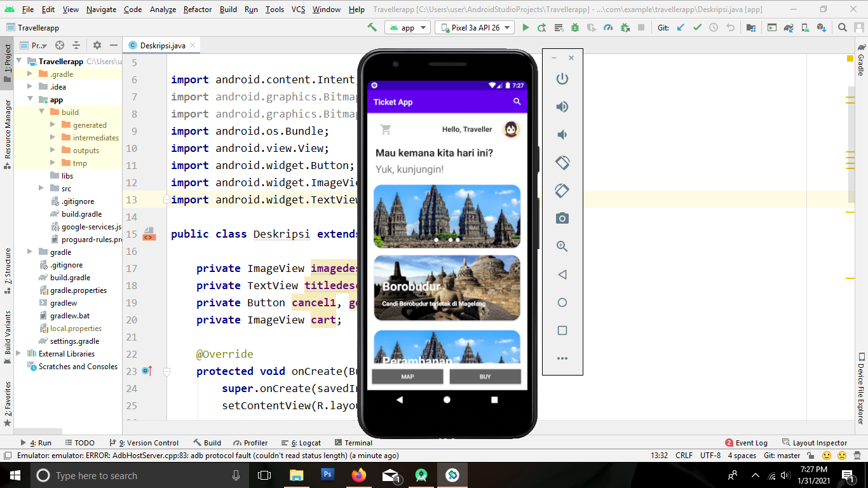The width and height of the screenshot is (868, 488).
Task: Open Project panel gear settings
Action: (x=97, y=45)
